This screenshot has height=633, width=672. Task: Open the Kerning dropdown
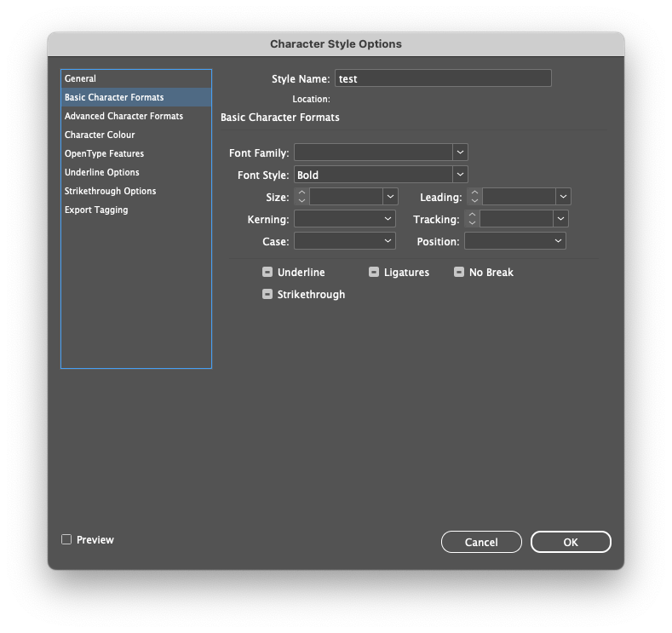[x=345, y=219]
